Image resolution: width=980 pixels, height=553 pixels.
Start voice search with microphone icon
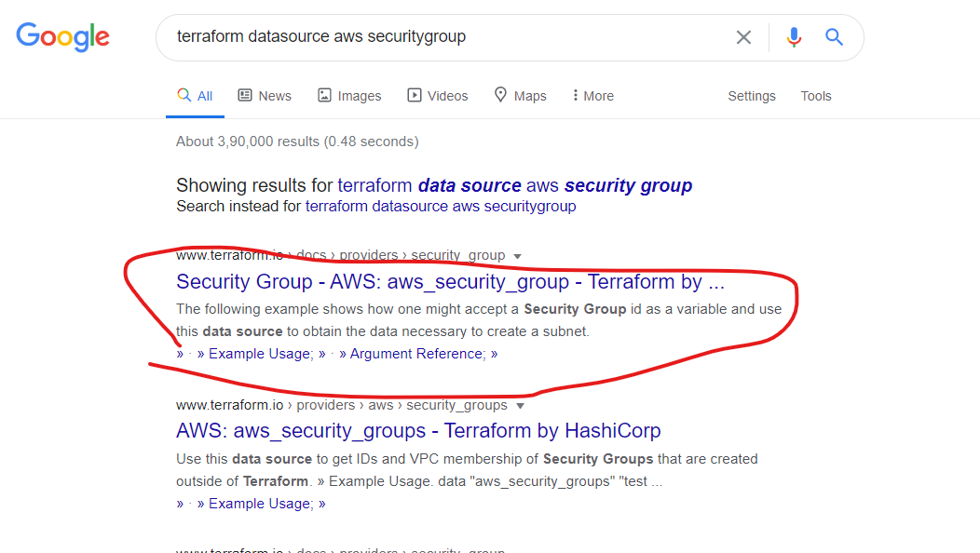[794, 37]
